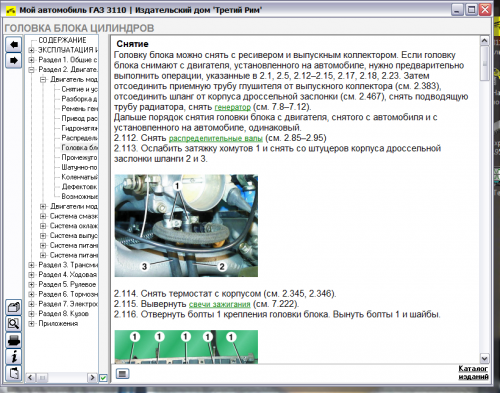Expand the Система смазки tree node
500x393 pixels.
tap(43, 216)
